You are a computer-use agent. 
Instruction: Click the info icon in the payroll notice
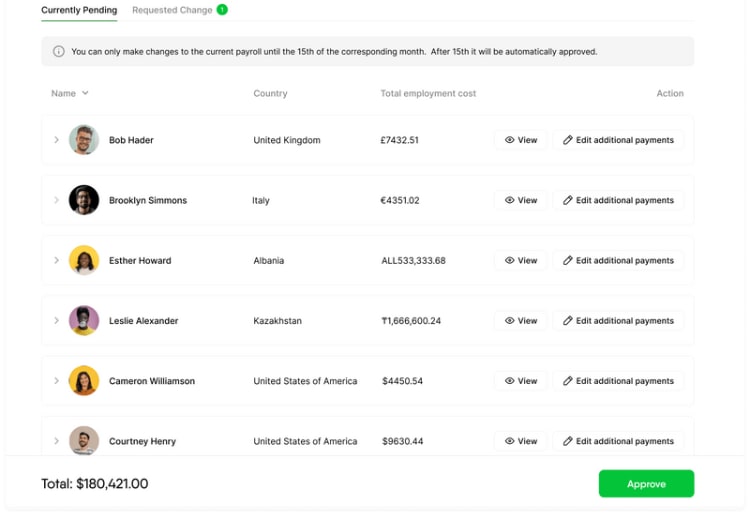tap(59, 52)
